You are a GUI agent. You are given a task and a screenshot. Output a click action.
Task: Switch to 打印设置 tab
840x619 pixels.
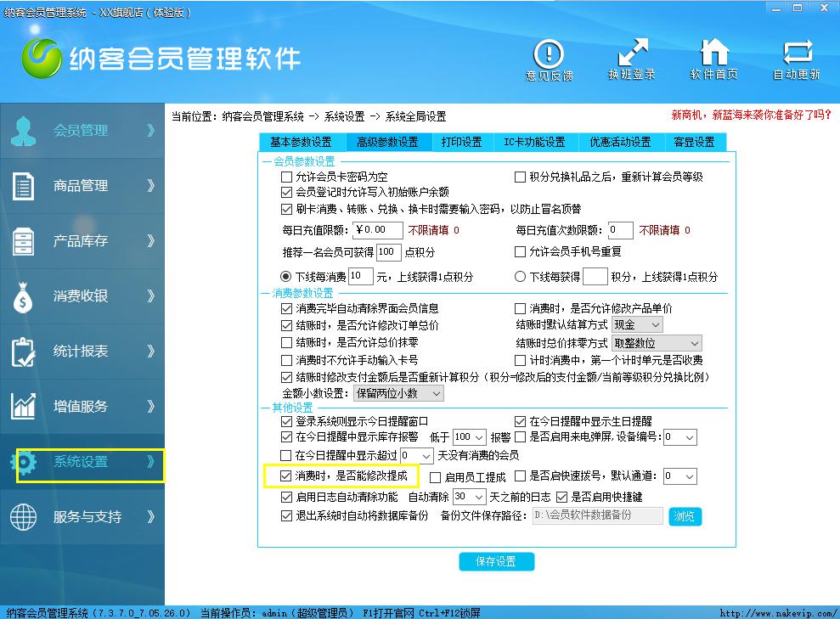[461, 142]
